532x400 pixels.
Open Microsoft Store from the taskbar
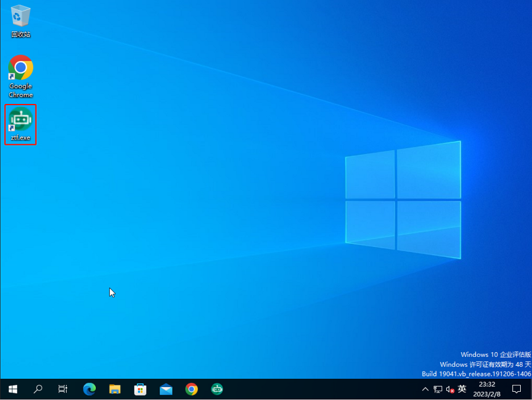141,389
